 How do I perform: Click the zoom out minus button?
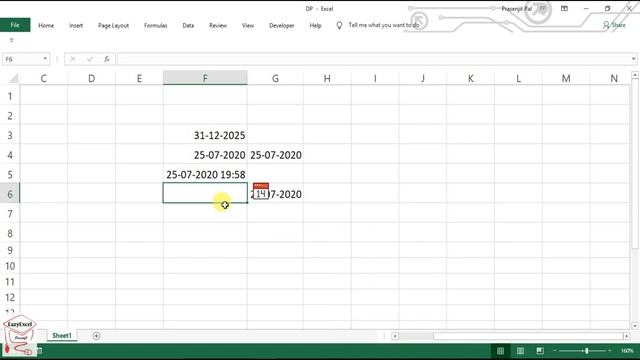coord(554,351)
